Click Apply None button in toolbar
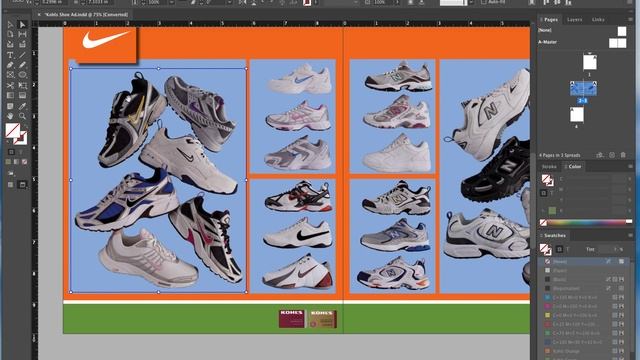 click(x=24, y=162)
